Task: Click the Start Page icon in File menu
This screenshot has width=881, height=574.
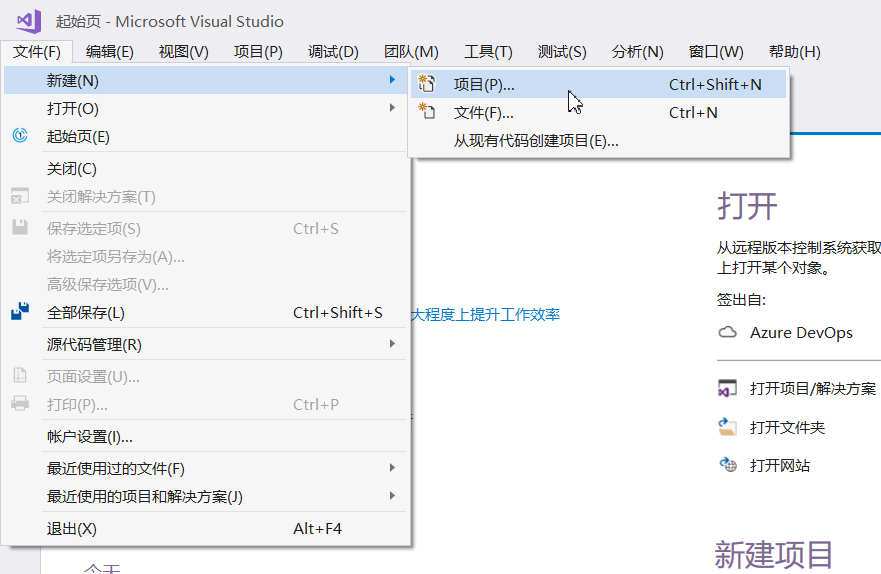Action: click(20, 135)
